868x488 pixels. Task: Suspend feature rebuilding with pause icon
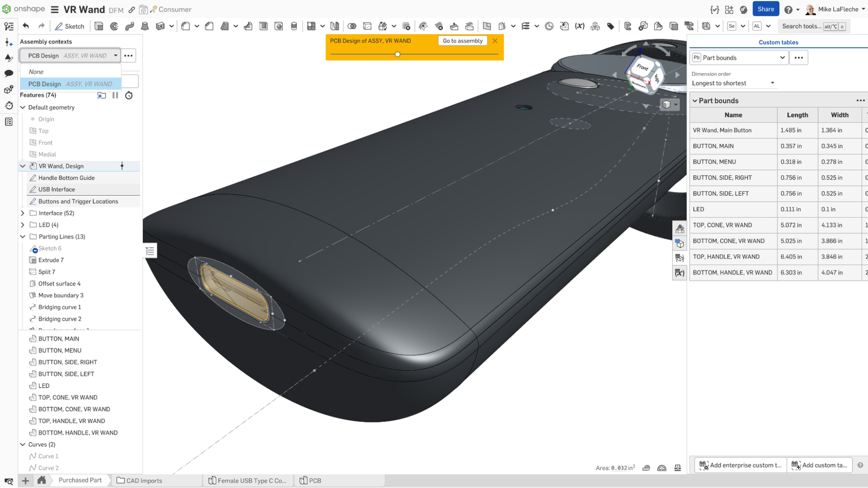pos(114,95)
